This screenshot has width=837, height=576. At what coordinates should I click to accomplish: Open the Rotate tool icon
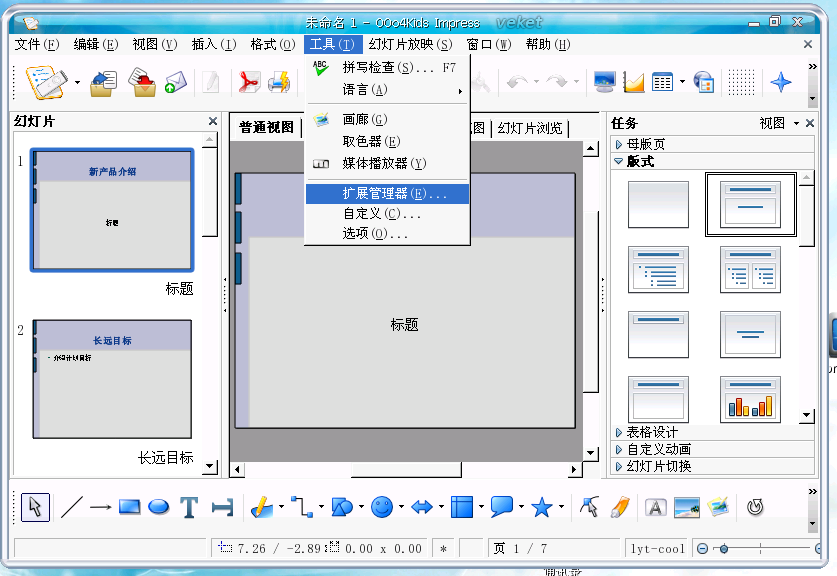click(755, 507)
